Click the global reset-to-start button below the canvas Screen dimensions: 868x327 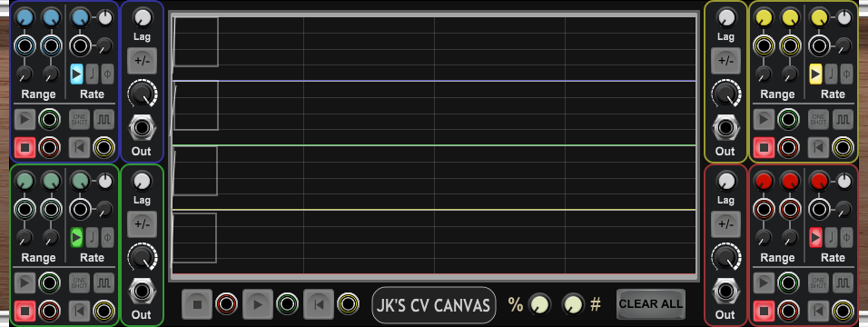tap(319, 304)
